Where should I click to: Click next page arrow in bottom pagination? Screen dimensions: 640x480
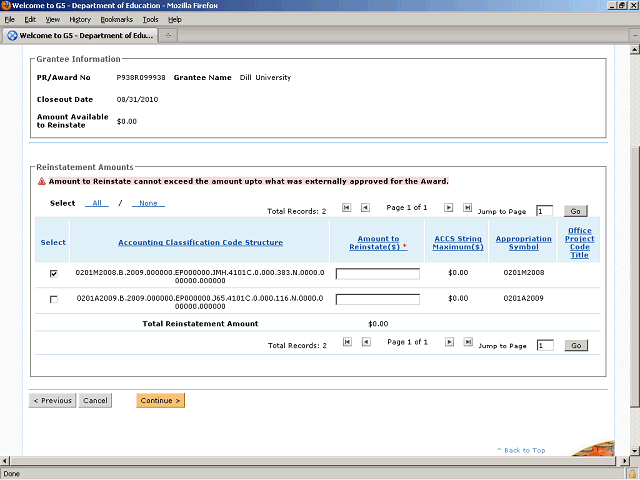coord(449,342)
